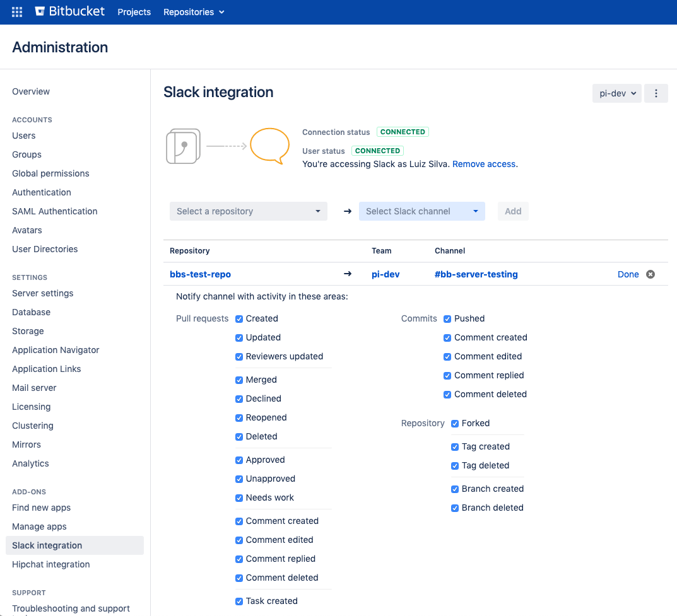Toggle the Approved checkbox

(x=238, y=460)
